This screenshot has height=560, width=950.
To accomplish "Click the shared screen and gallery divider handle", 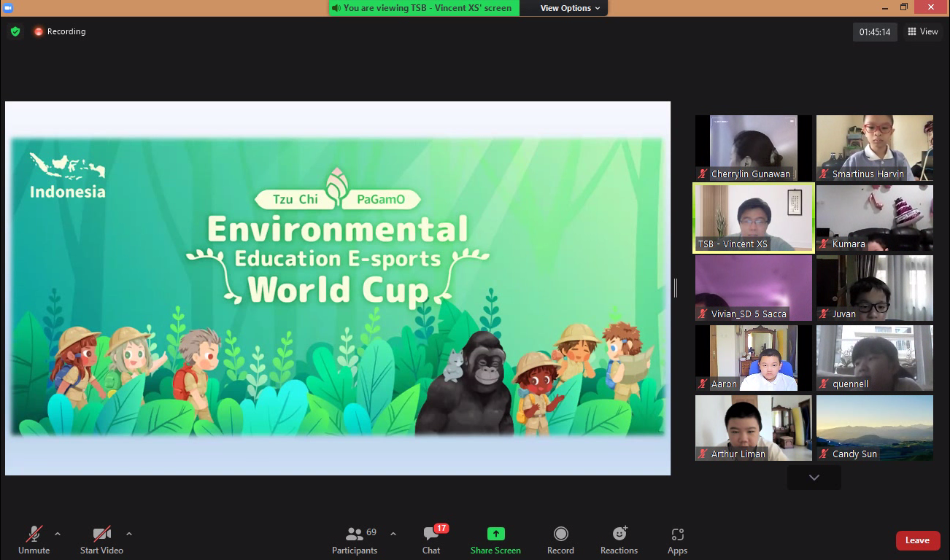I will 676,288.
